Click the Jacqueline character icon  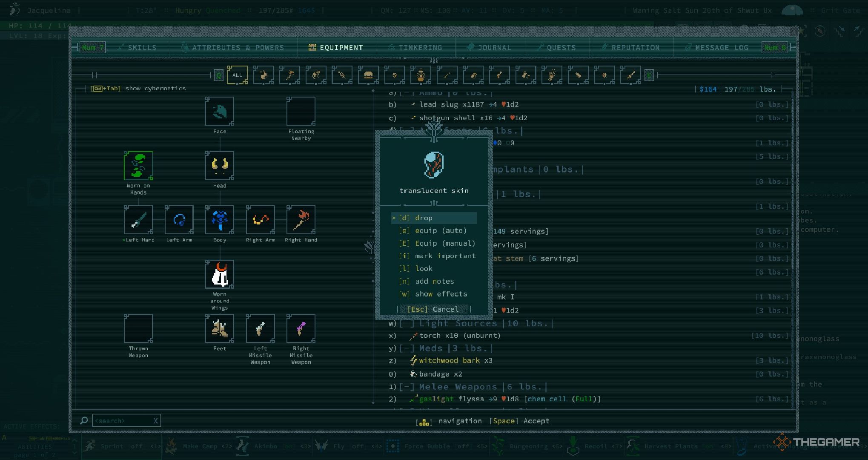pos(15,9)
